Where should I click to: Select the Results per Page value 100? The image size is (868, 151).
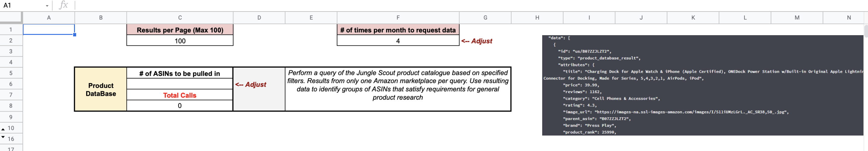click(x=180, y=41)
